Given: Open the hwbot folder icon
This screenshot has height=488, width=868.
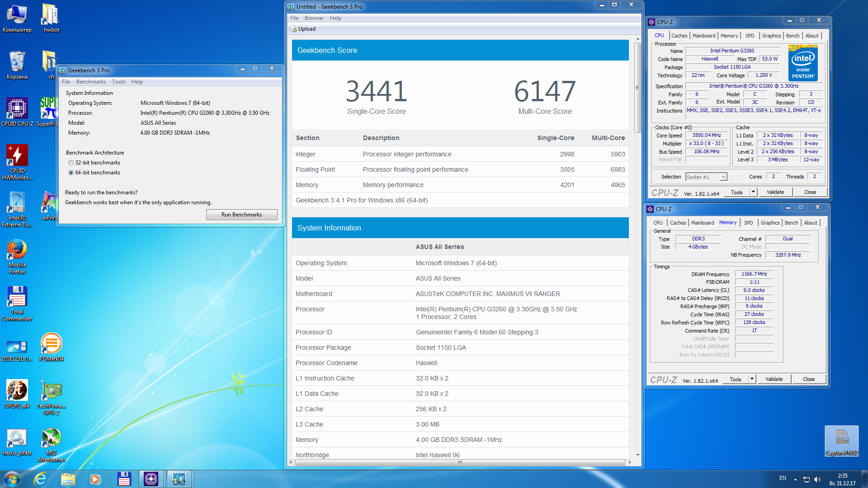Looking at the screenshot, I should [x=51, y=18].
